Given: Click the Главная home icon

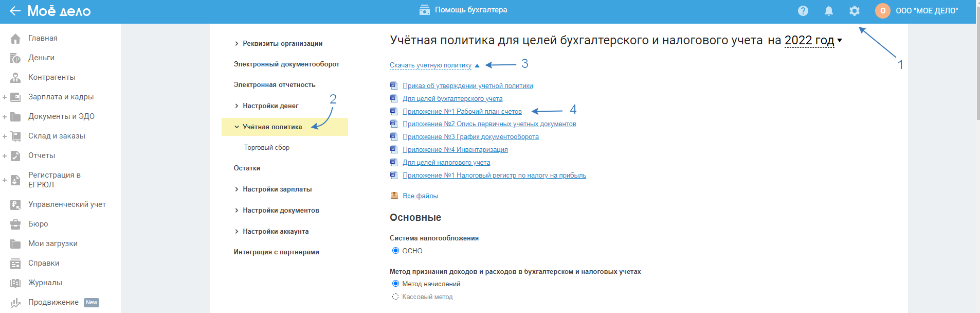Looking at the screenshot, I should click(15, 39).
